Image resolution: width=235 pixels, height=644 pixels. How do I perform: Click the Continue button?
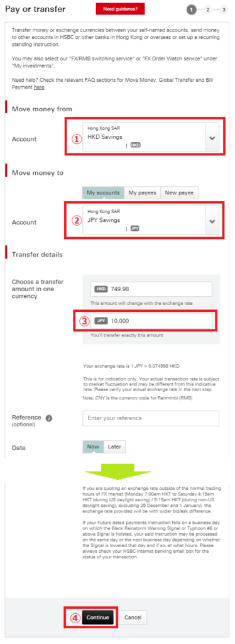97,618
